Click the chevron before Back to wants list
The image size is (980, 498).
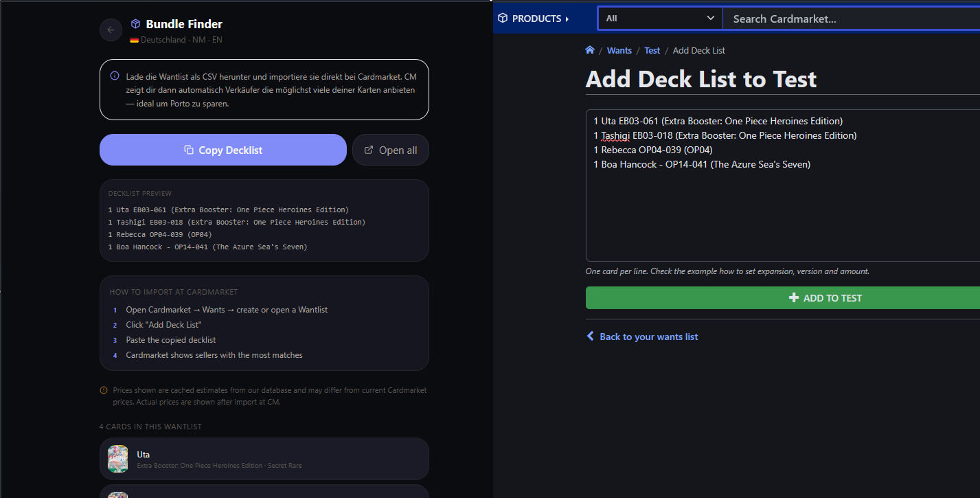[590, 337]
